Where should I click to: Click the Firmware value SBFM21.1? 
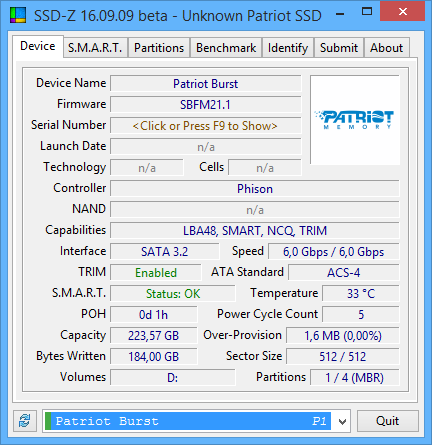click(205, 105)
